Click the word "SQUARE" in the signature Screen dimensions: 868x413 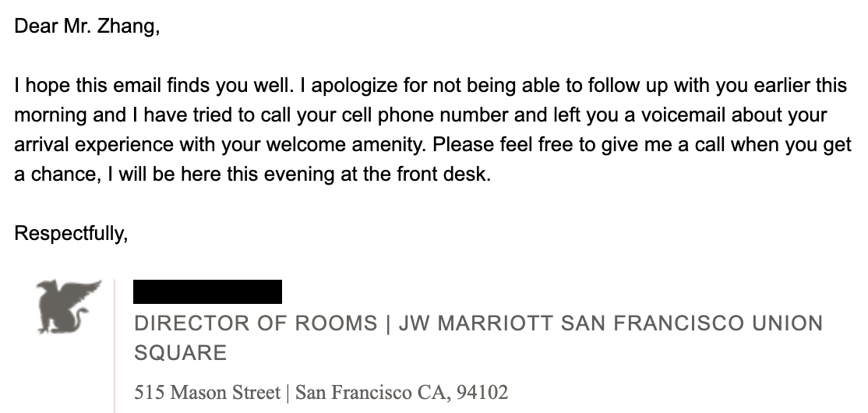[180, 352]
